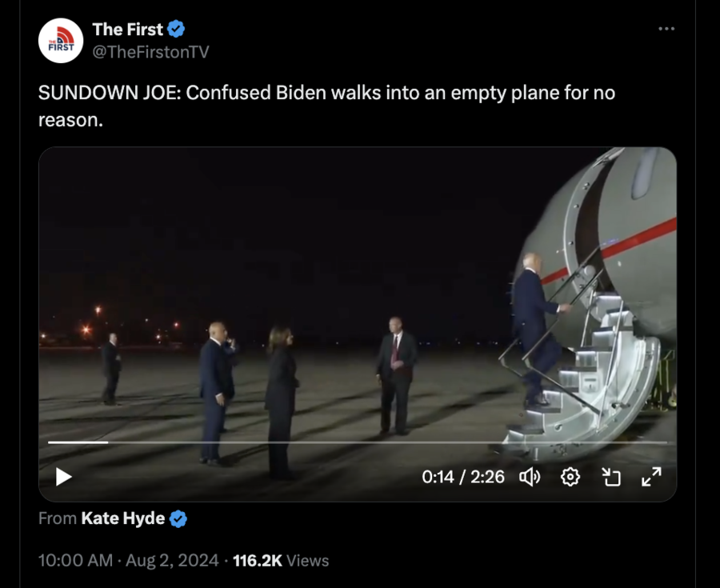Screen dimensions: 720x588
Task: Click the played portion of progress bar
Action: (x=78, y=442)
